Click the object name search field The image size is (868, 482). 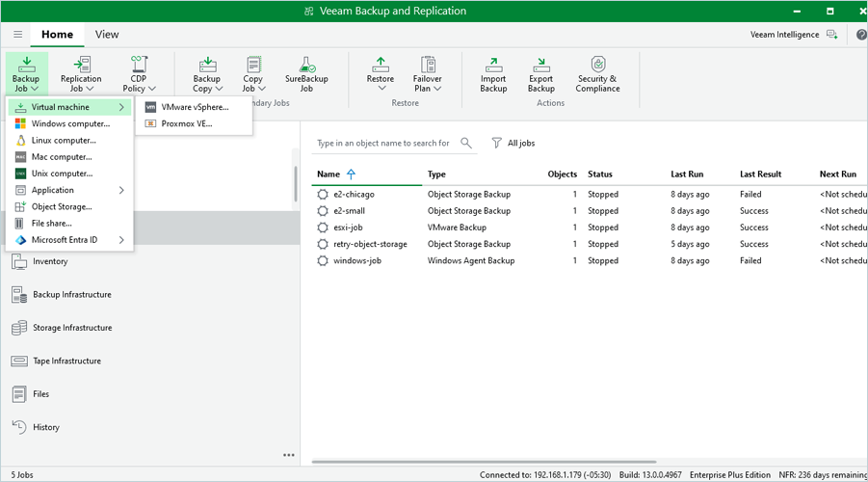tap(385, 143)
